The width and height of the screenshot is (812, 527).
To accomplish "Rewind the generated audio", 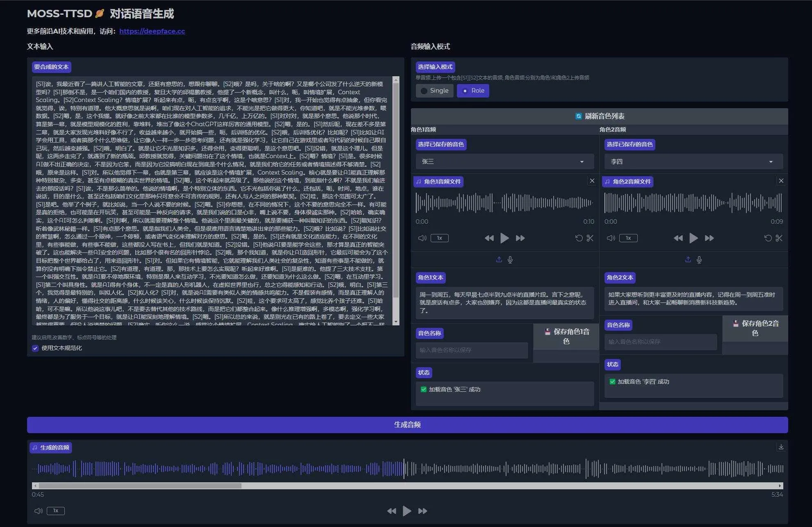I will pyautogui.click(x=391, y=511).
